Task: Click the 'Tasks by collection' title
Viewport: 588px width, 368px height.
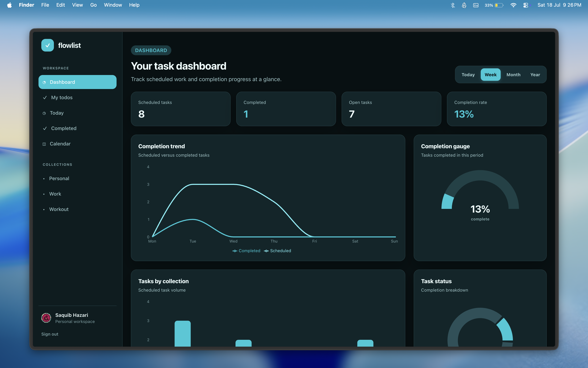Action: [x=163, y=281]
